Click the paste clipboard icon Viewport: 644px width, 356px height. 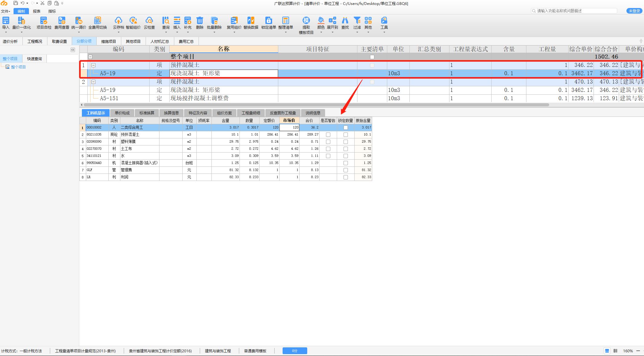[57, 3]
